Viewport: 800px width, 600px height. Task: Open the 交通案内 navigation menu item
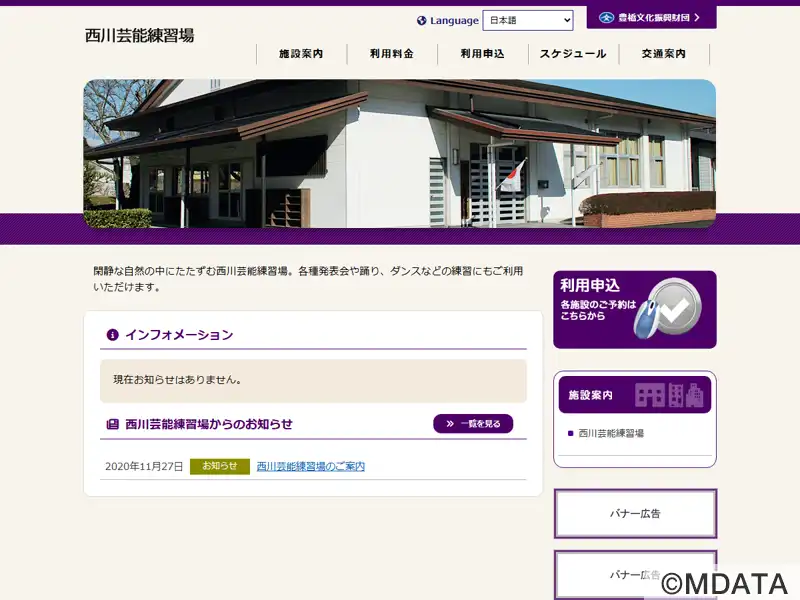pyautogui.click(x=664, y=54)
